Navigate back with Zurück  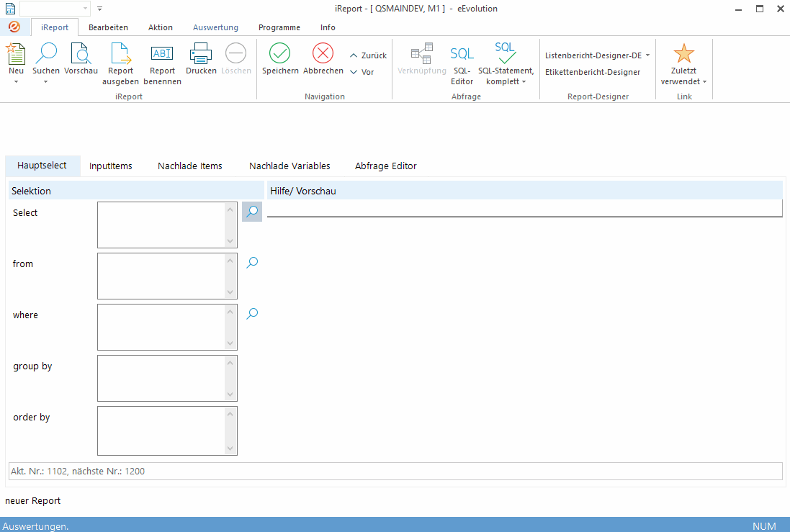(368, 55)
